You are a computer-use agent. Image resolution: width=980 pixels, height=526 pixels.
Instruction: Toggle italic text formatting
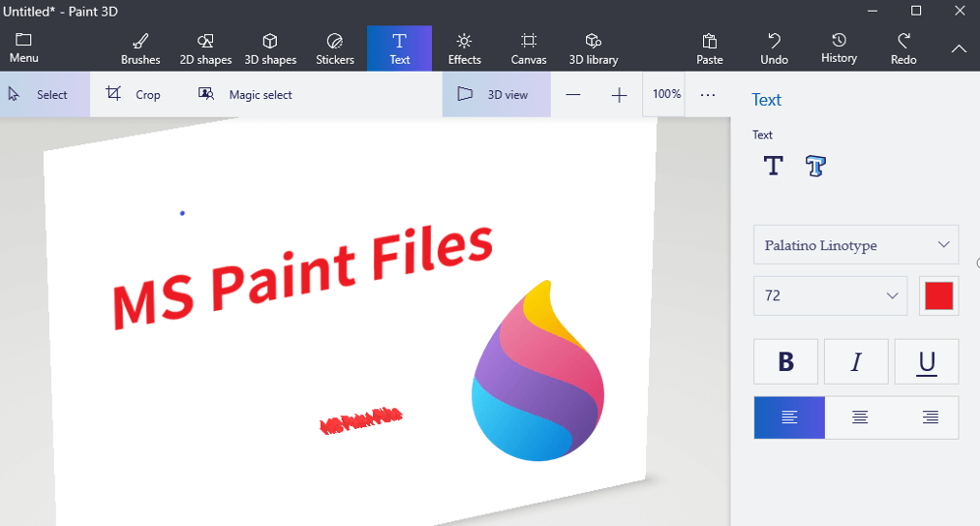pyautogui.click(x=856, y=361)
